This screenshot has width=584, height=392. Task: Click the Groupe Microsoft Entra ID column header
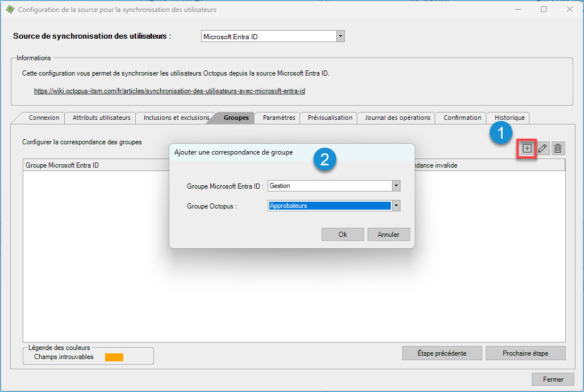click(x=62, y=165)
